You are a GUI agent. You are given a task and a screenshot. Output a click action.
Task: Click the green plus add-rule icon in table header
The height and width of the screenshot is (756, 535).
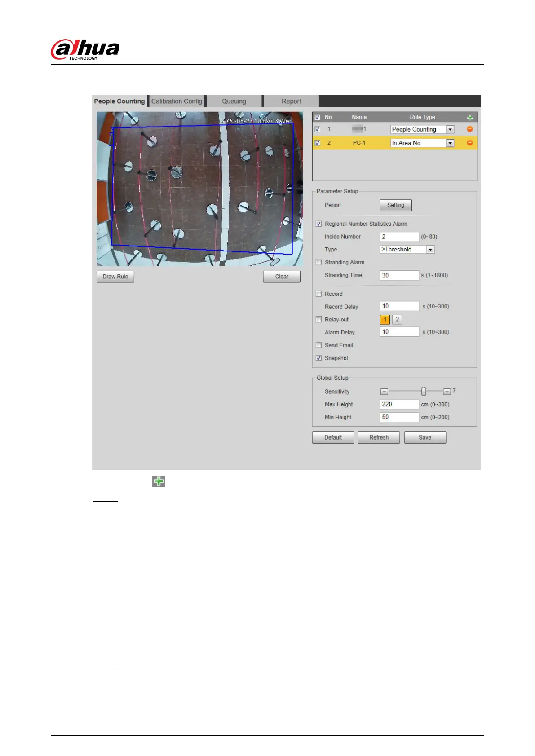coord(470,118)
